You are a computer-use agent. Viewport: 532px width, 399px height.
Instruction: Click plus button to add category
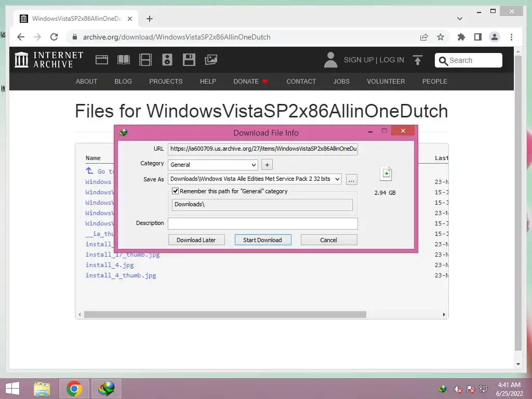(x=267, y=165)
